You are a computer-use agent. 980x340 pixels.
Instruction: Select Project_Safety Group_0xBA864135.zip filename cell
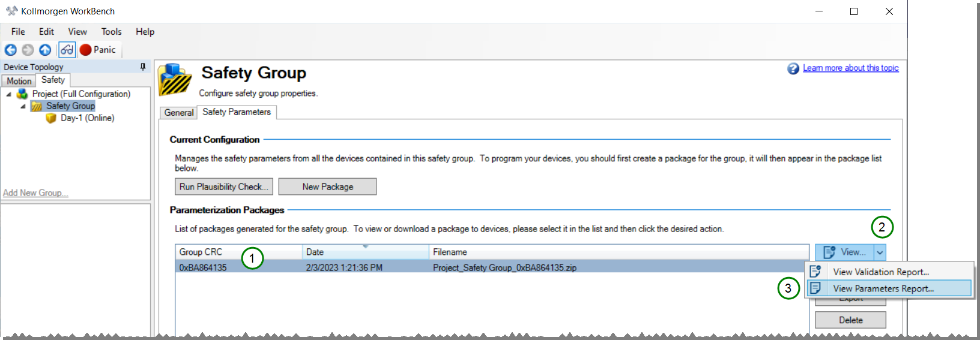[504, 268]
